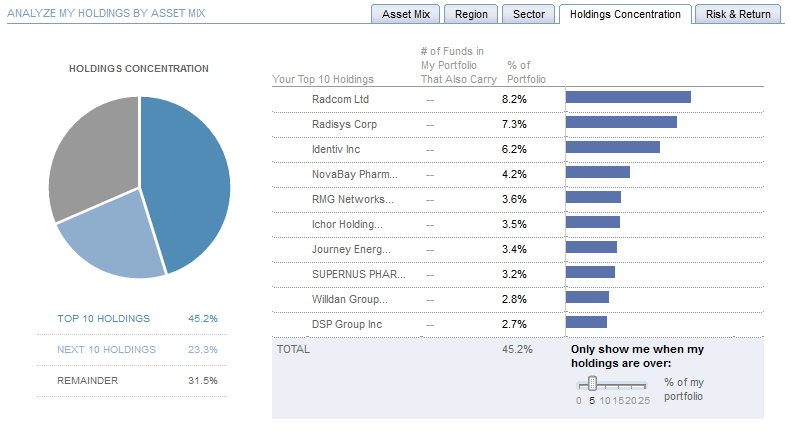Click the Your Top 10 Holdings column header
The height and width of the screenshot is (433, 791).
tap(322, 78)
